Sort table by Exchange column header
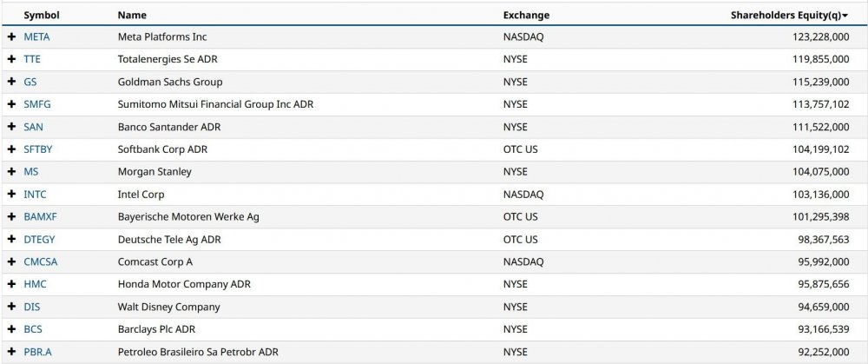Viewport: 868px width, 364px height. coord(526,15)
